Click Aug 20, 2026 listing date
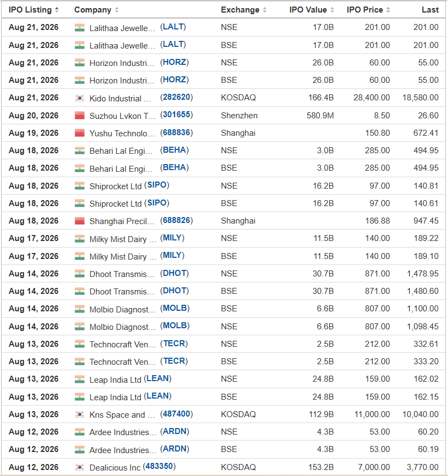This screenshot has width=448, height=476. pos(33,116)
